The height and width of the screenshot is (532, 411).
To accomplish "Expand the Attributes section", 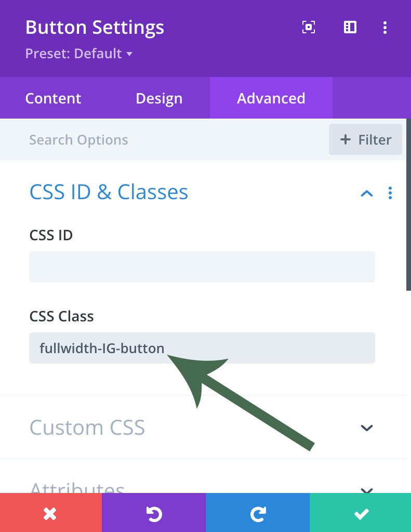I will tap(367, 490).
